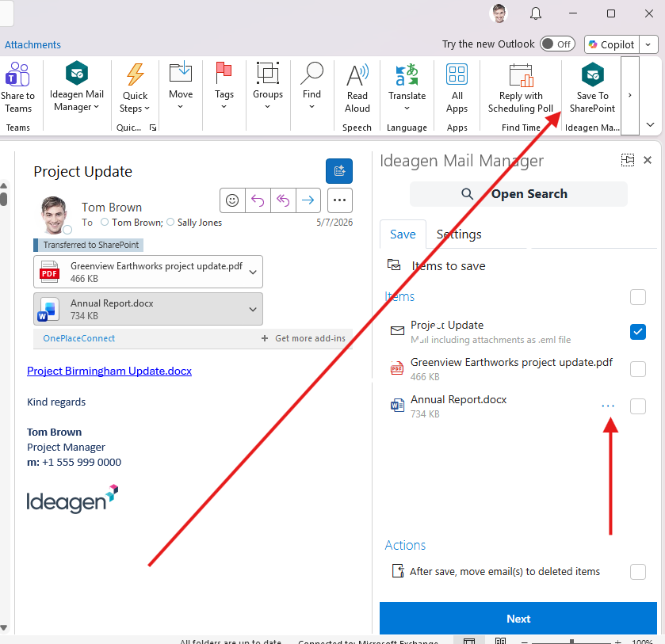Click Share to Teams icon
The height and width of the screenshot is (644, 665).
17,74
